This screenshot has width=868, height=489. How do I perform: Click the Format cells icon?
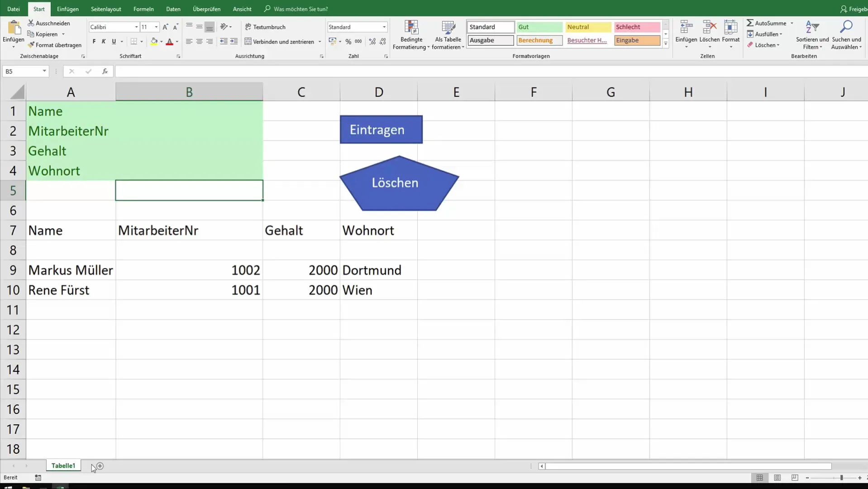coord(730,28)
